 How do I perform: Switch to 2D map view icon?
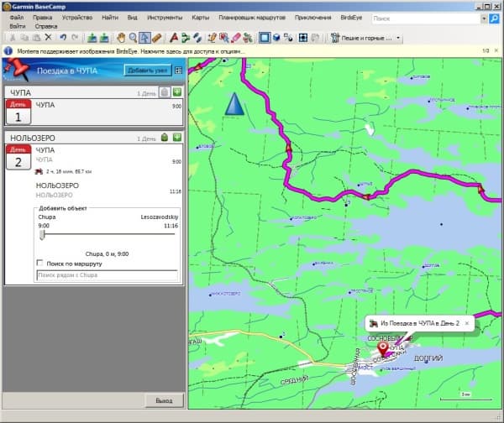pos(265,38)
